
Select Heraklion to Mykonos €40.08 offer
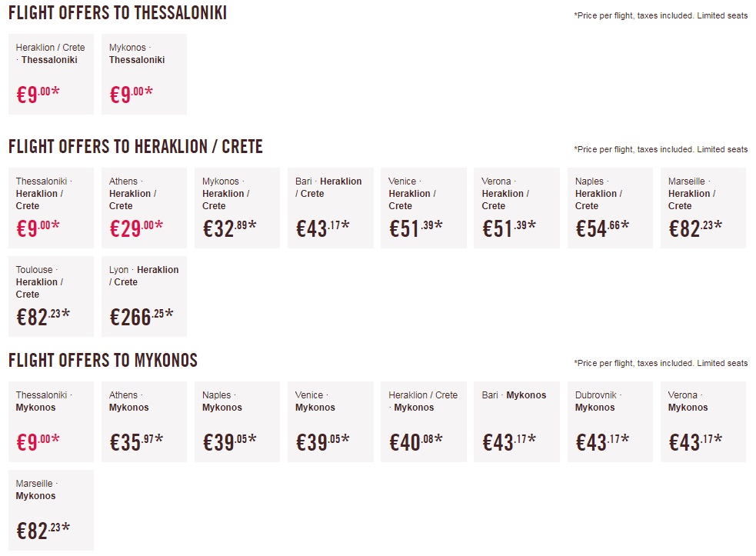coord(423,422)
